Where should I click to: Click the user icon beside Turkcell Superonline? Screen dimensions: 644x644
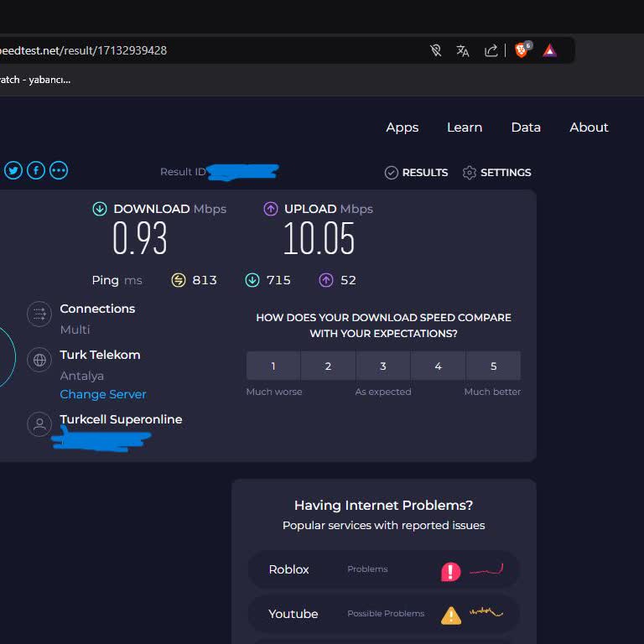39,423
